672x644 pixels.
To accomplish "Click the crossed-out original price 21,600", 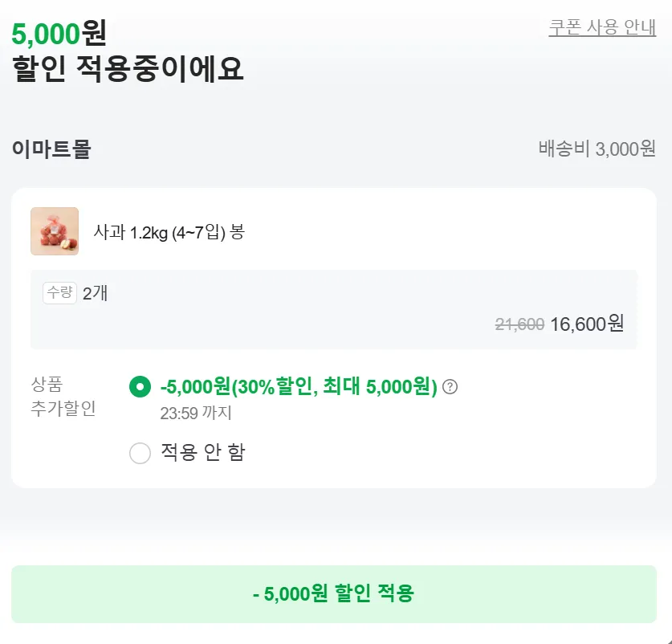I will (519, 324).
